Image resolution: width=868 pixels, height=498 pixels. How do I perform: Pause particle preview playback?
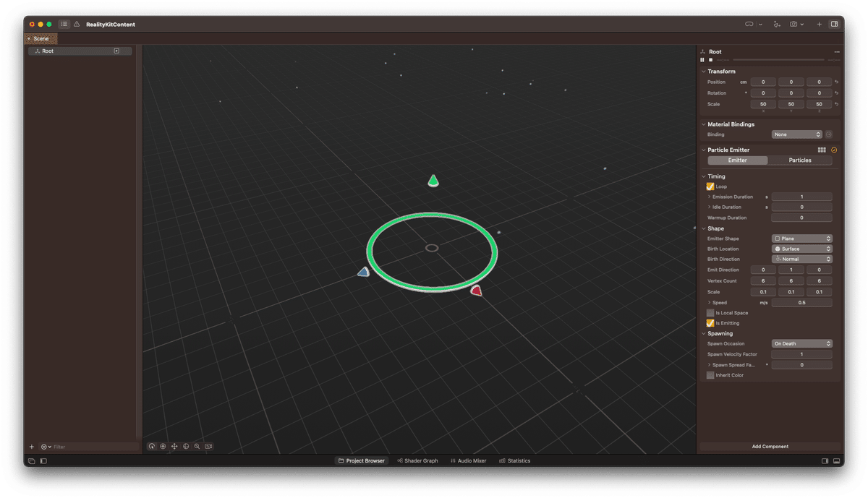[702, 60]
